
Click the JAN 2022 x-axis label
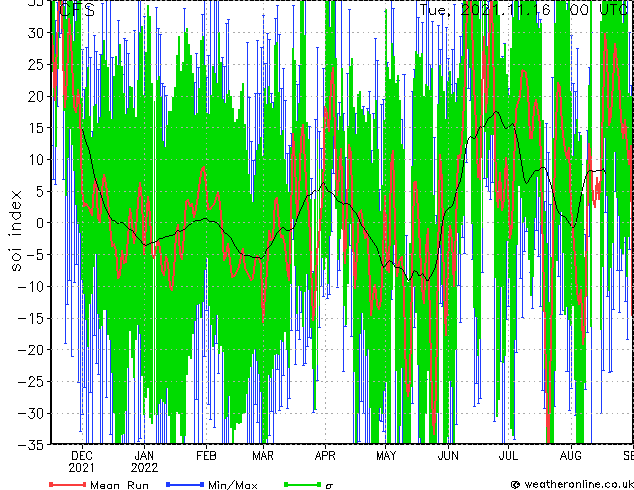pyautogui.click(x=144, y=462)
